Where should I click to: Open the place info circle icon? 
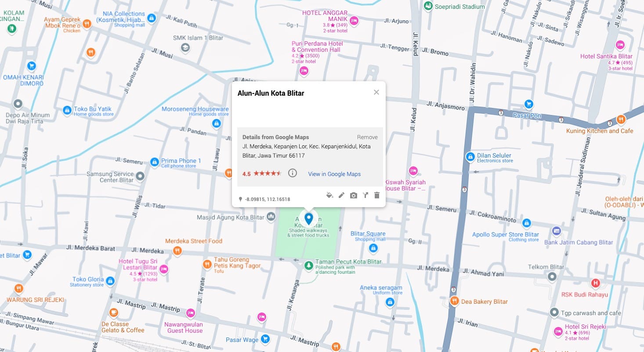point(293,173)
